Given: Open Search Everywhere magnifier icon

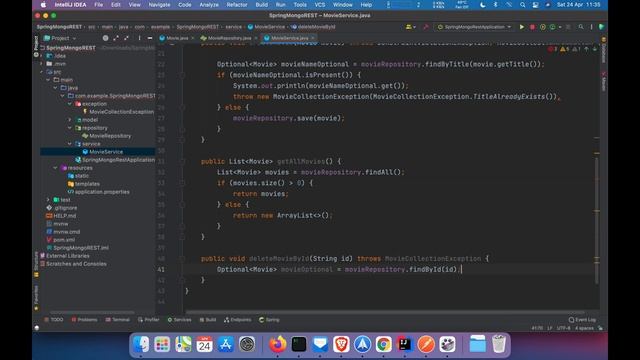Looking at the screenshot, I should coord(581,27).
